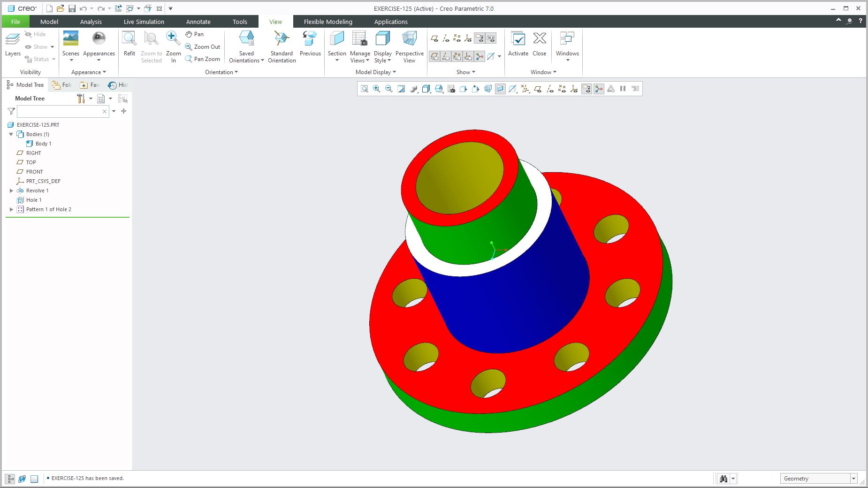Toggle Perspective View

coord(409,46)
